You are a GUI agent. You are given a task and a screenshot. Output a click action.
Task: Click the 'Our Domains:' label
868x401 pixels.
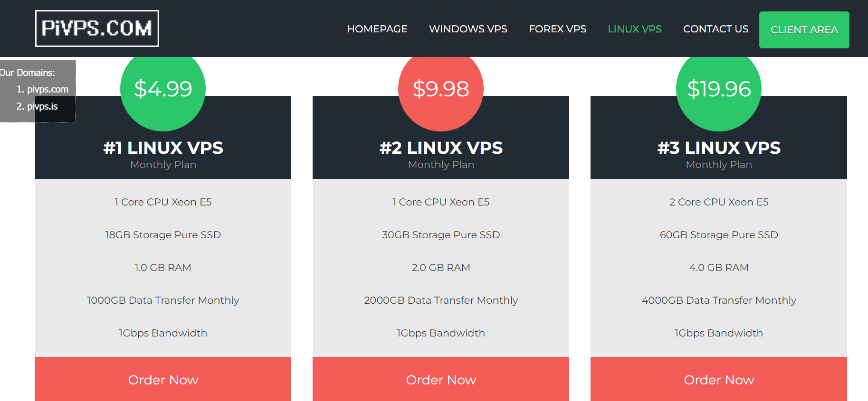click(28, 73)
